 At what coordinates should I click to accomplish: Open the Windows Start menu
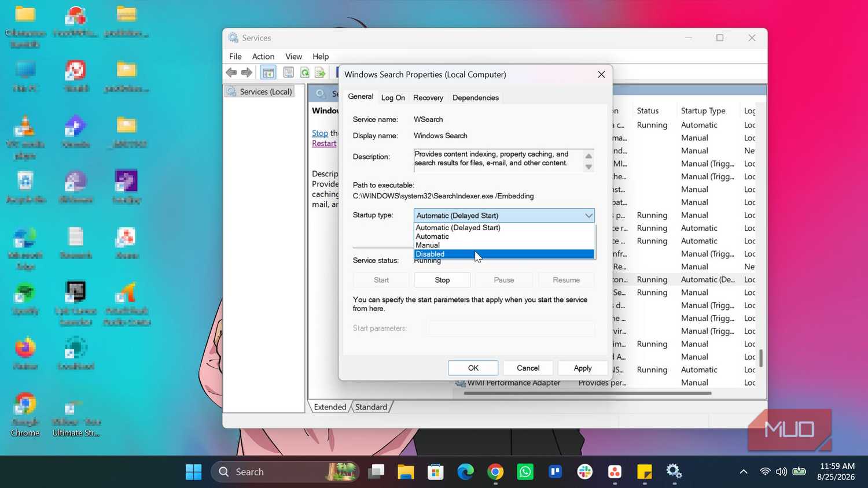(193, 472)
